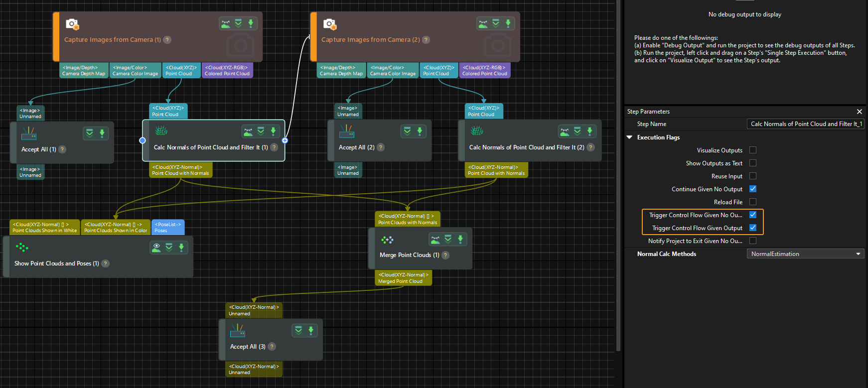Screen dimensions: 868x388
Task: Select the Colored Point Cloud port of Camera (1)
Action: point(227,71)
